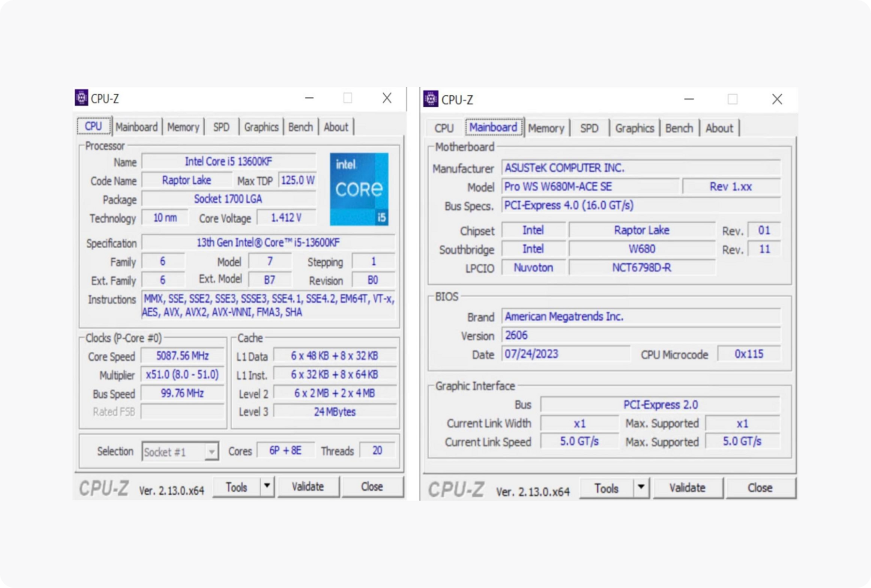Minimize the left CPU-Z window
871x588 pixels.
click(310, 97)
